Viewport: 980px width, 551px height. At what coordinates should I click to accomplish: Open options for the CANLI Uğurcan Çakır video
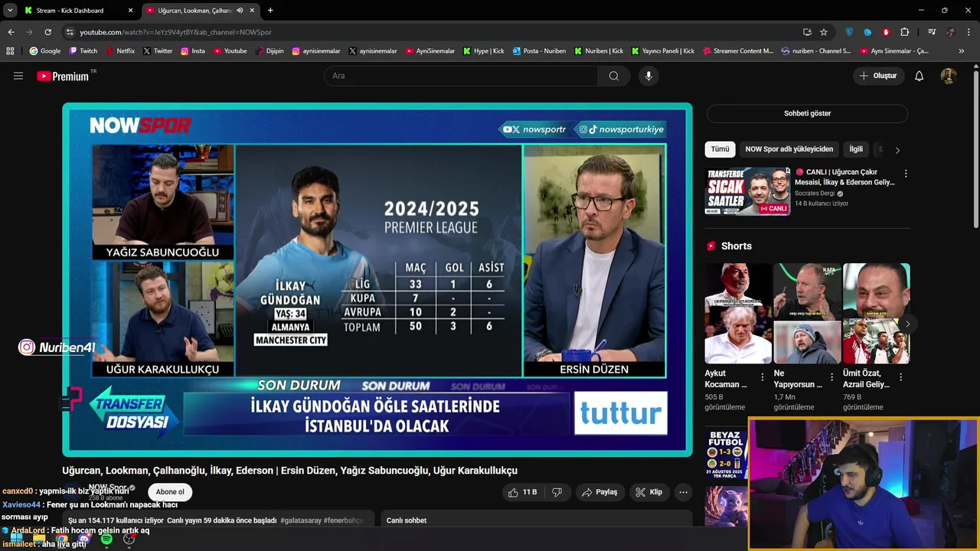tap(906, 174)
